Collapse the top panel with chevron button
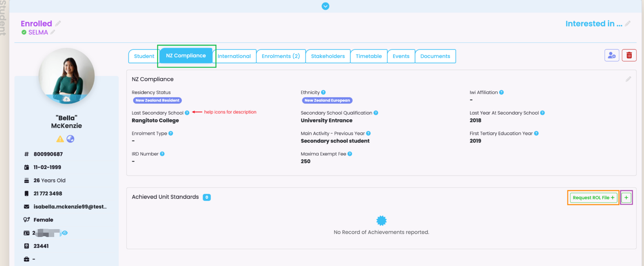The width and height of the screenshot is (644, 266). tap(326, 6)
